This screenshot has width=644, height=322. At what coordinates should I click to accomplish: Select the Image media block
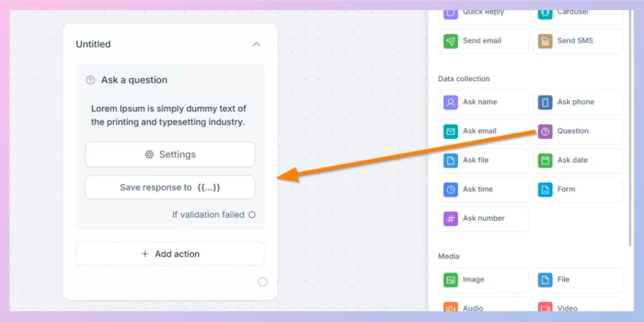(484, 280)
